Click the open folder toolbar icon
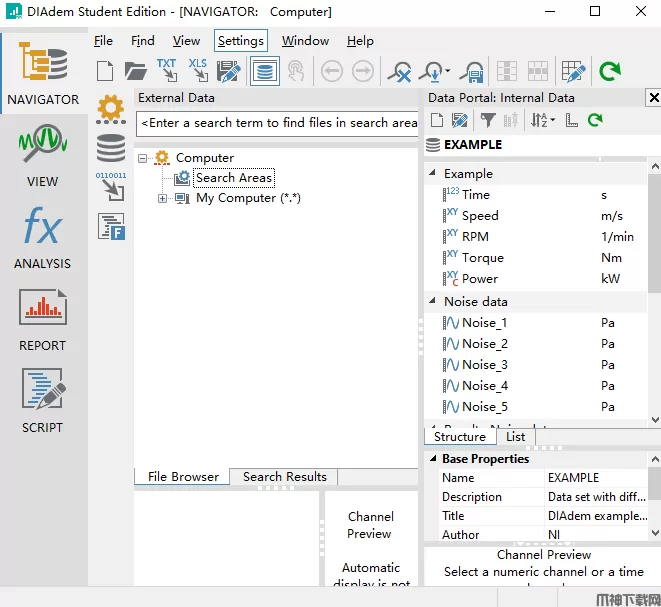661x607 pixels. click(135, 71)
